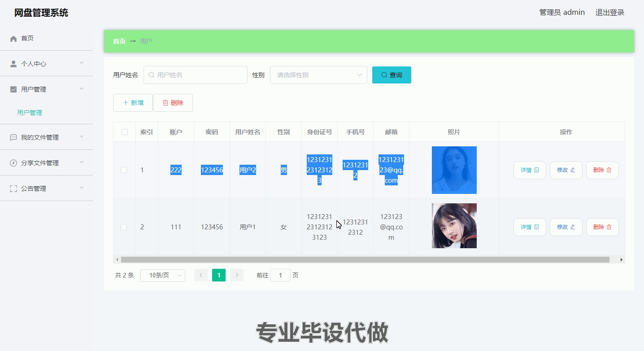Toggle the select-all checkbox in table header
The height and width of the screenshot is (351, 644).
[x=125, y=132]
